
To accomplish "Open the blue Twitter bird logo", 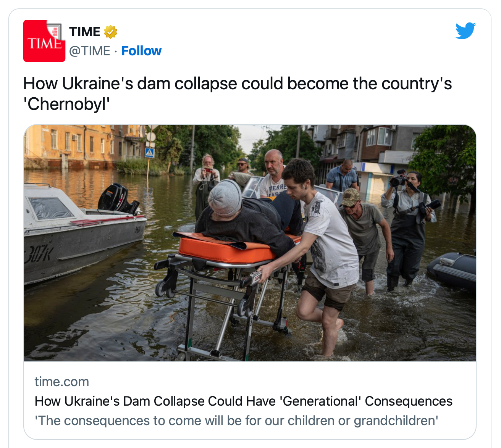I will click(465, 31).
